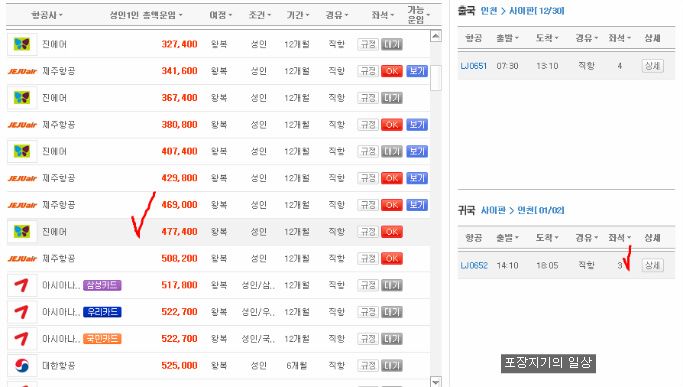Select the 327,400 lowest fare price
The width and height of the screenshot is (683, 387).
(x=179, y=44)
